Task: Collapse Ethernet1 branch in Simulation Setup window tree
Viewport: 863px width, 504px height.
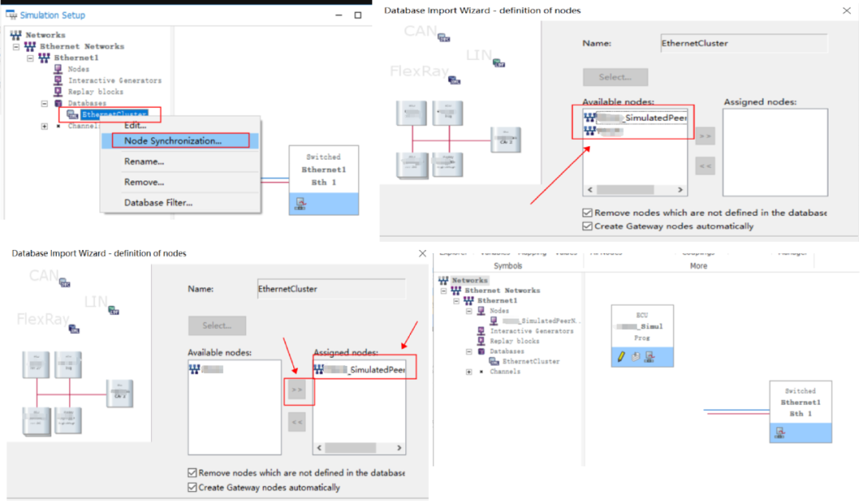Action: [x=30, y=58]
